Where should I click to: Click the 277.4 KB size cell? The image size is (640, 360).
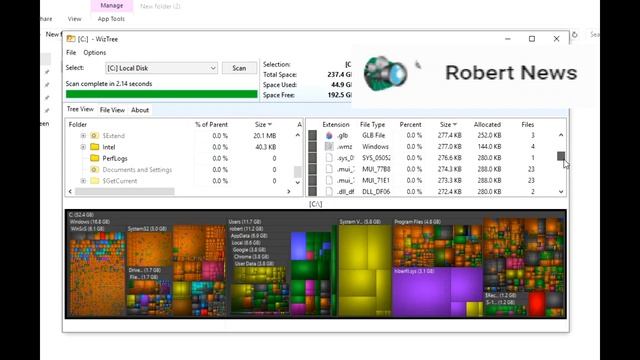pos(449,135)
